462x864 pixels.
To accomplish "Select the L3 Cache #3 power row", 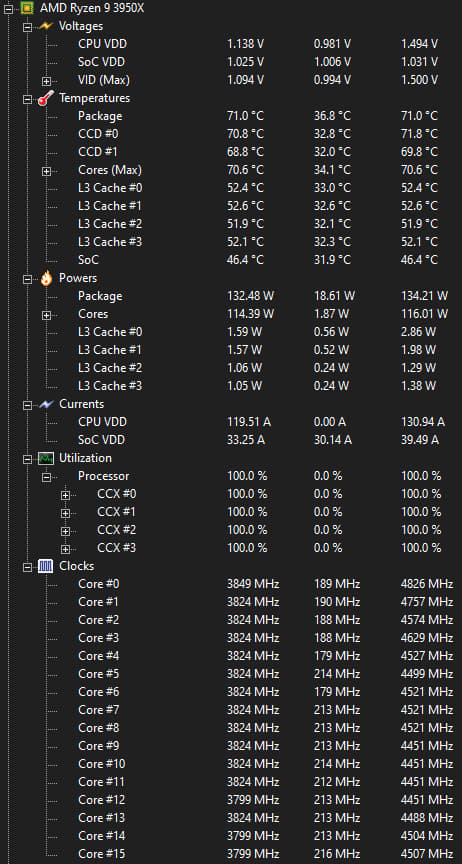I will pos(257,386).
